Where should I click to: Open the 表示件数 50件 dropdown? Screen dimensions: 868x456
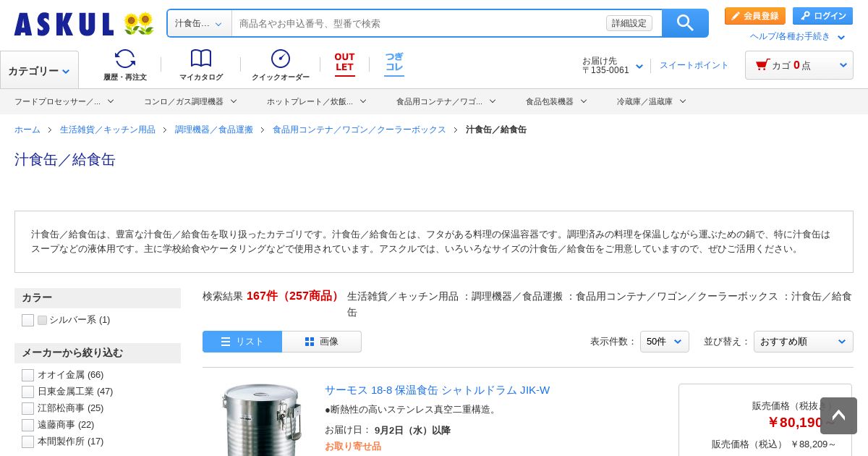coord(664,342)
